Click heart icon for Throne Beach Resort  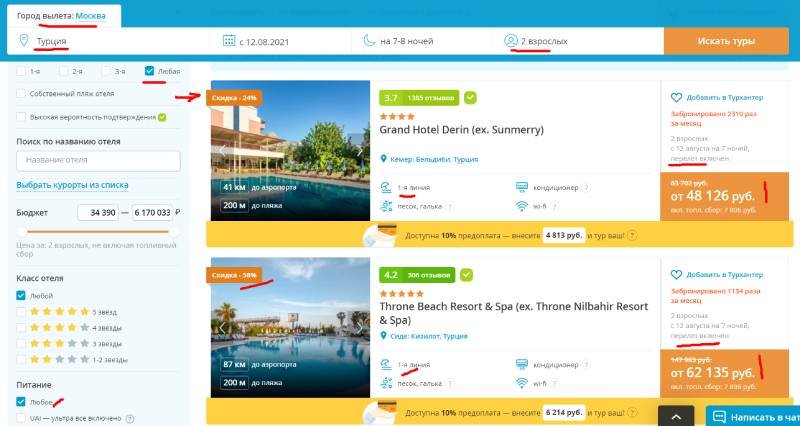(676, 274)
